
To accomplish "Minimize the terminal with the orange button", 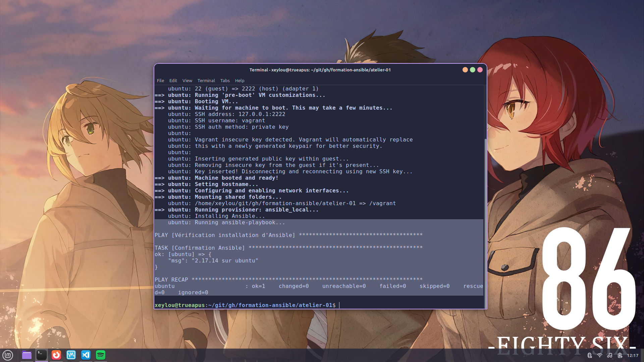I will click(x=465, y=70).
